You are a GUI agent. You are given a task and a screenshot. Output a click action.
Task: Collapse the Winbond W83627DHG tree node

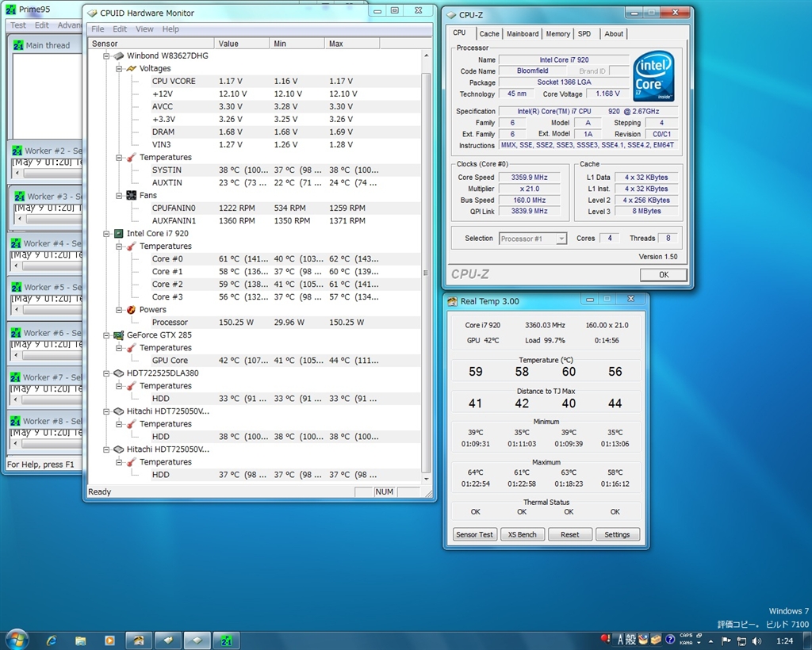pyautogui.click(x=106, y=56)
